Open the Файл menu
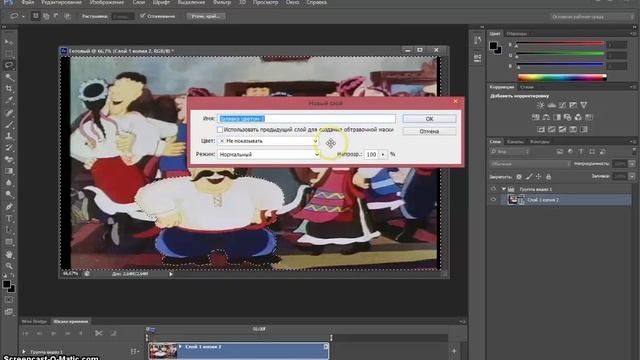 coord(27,2)
